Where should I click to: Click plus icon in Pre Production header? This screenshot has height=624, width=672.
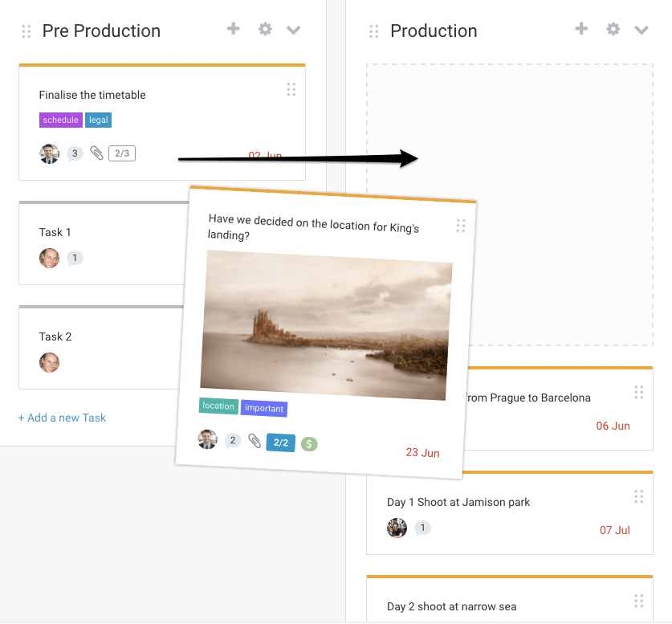[x=234, y=30]
